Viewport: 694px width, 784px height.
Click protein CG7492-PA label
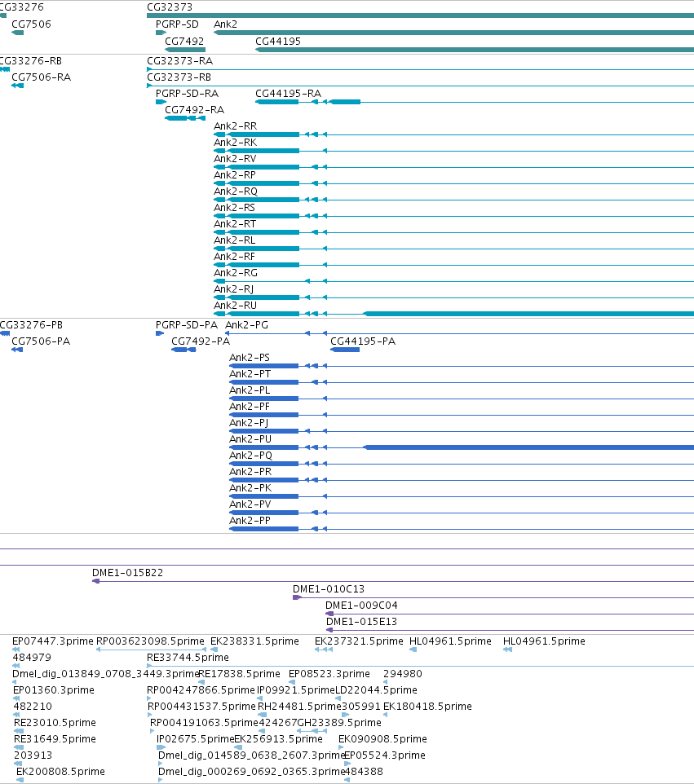point(201,341)
